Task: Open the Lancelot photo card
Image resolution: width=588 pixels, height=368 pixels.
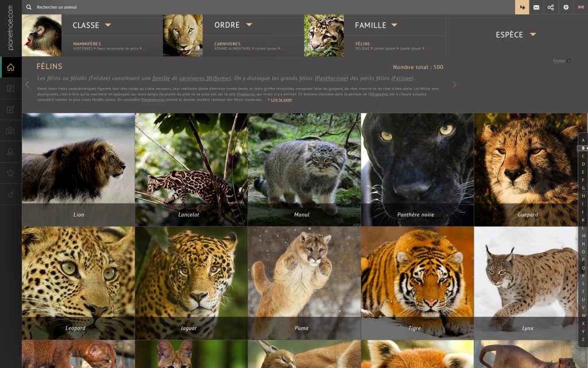Action: coord(191,170)
